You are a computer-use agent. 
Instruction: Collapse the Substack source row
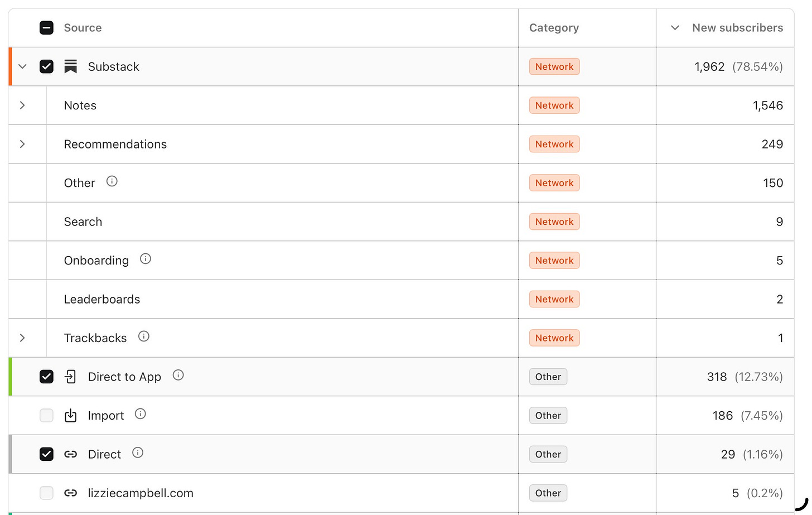tap(22, 66)
